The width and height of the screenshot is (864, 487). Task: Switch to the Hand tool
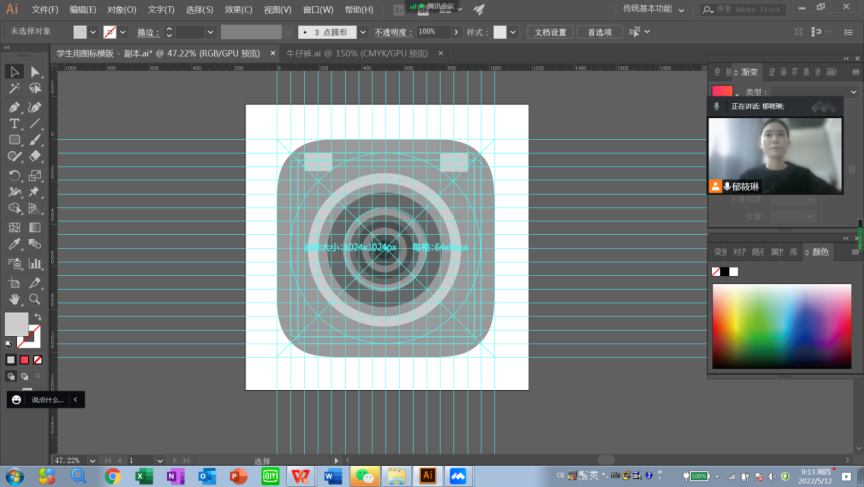pos(14,298)
